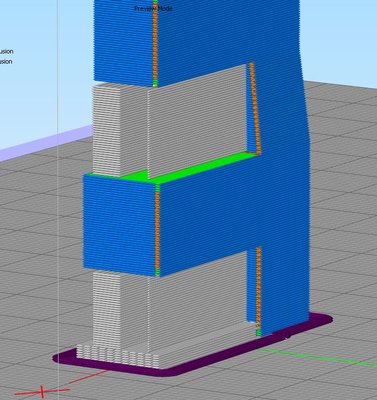Select the top blue section of the model
Viewport: 377px width, 400px height.
197,37
